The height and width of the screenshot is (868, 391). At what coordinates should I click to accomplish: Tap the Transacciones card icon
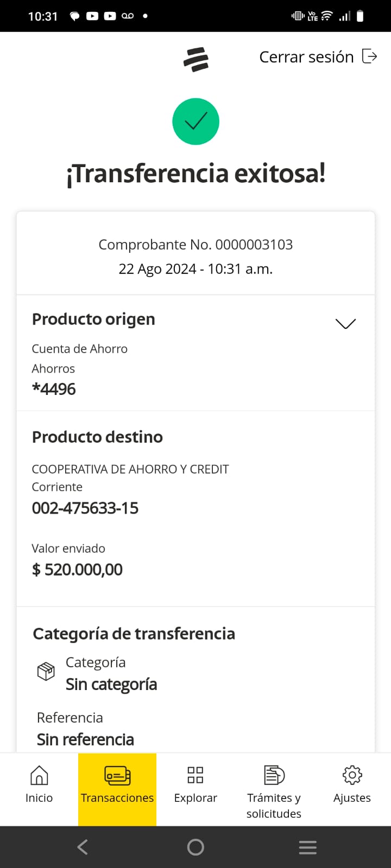point(117,775)
